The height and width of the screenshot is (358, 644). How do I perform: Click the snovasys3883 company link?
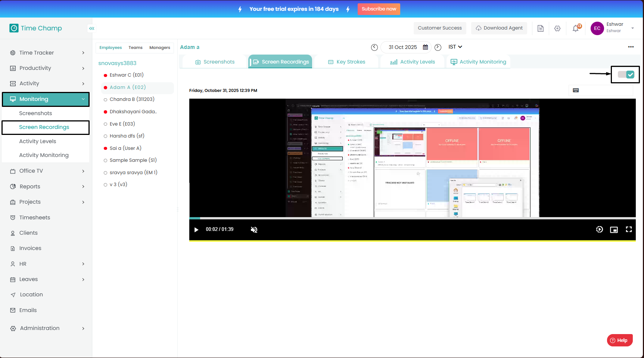[x=117, y=63]
